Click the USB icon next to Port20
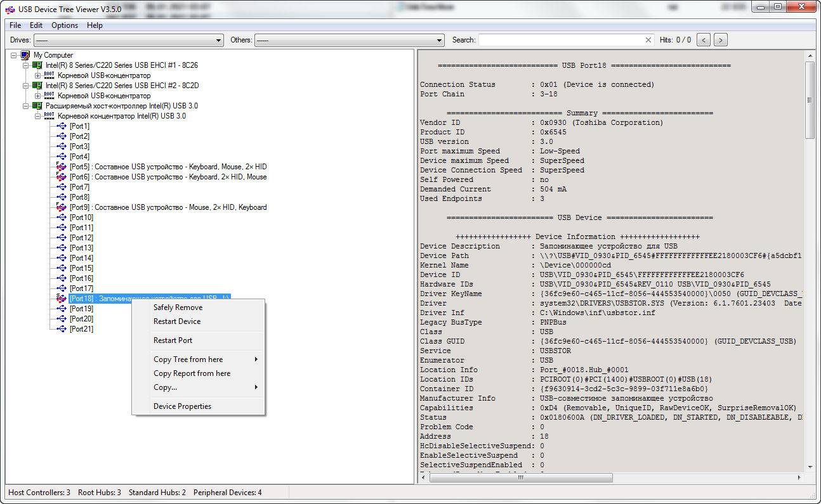Screen dimensions: 821x504 click(62, 319)
